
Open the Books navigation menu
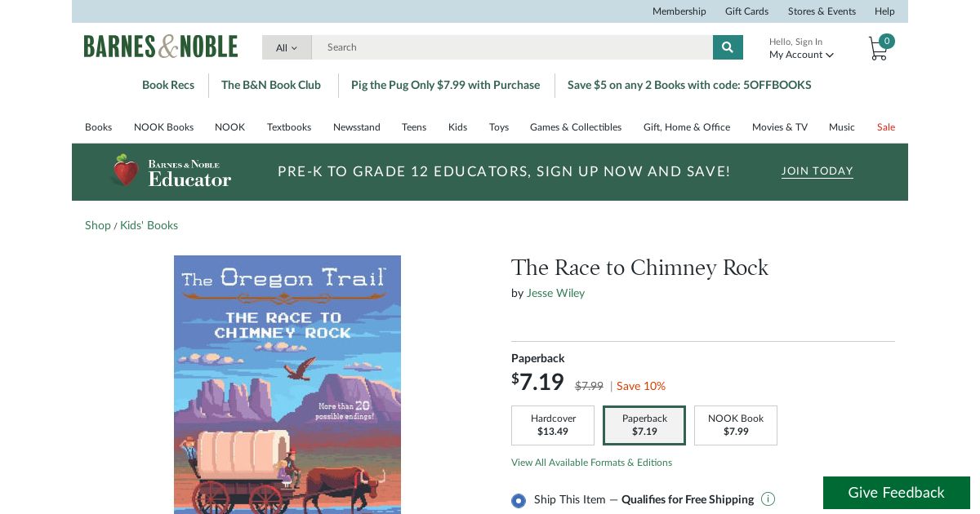tap(98, 127)
